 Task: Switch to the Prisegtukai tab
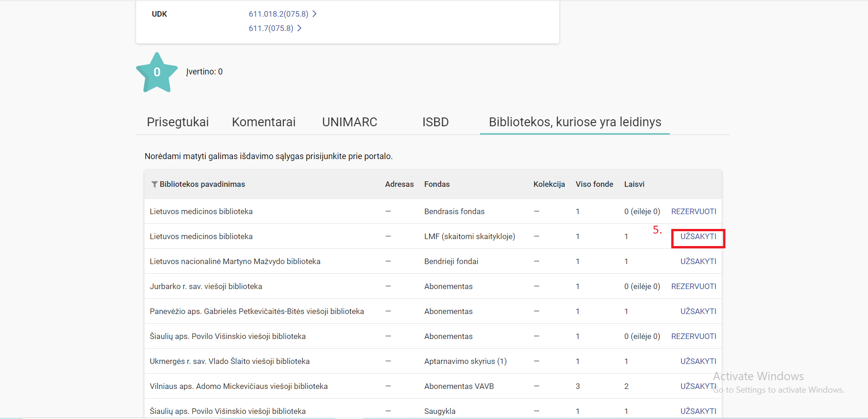(x=178, y=122)
